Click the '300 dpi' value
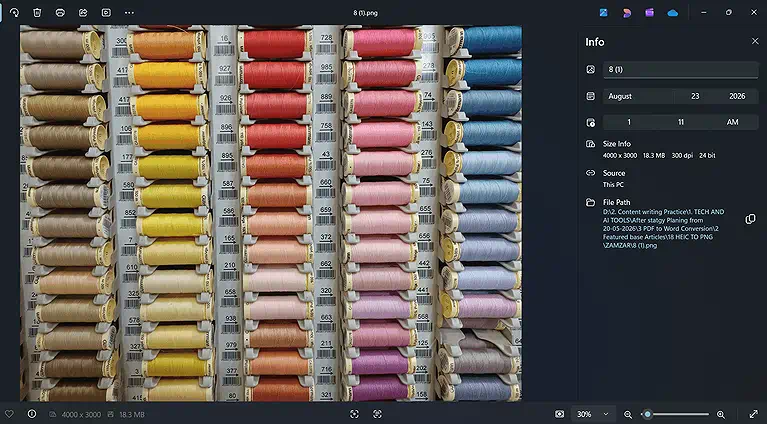The image size is (767, 424). pyautogui.click(x=682, y=156)
